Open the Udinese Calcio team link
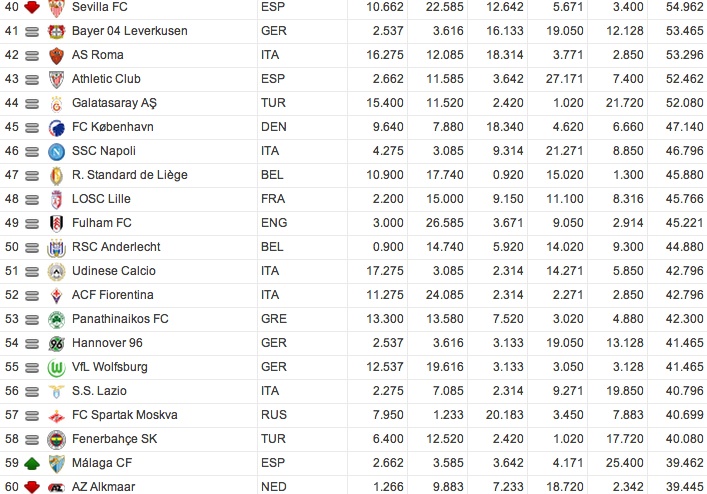Screen dimensions: 707x494 coord(113,271)
